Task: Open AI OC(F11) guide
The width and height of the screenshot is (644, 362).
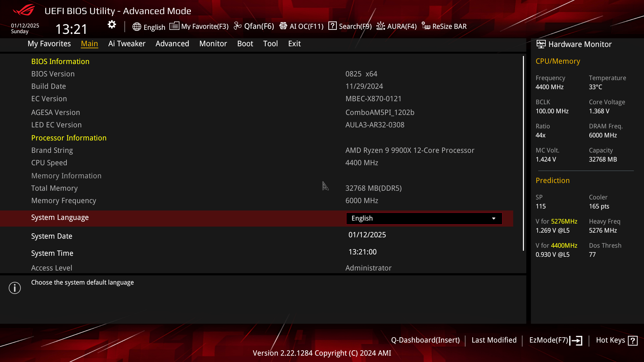Action: [x=301, y=26]
